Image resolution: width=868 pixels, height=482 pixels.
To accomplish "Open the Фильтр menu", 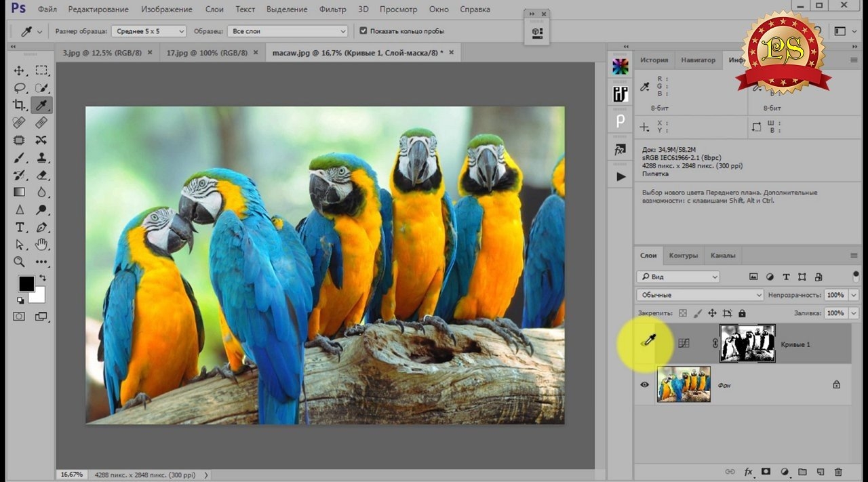I will tap(332, 9).
